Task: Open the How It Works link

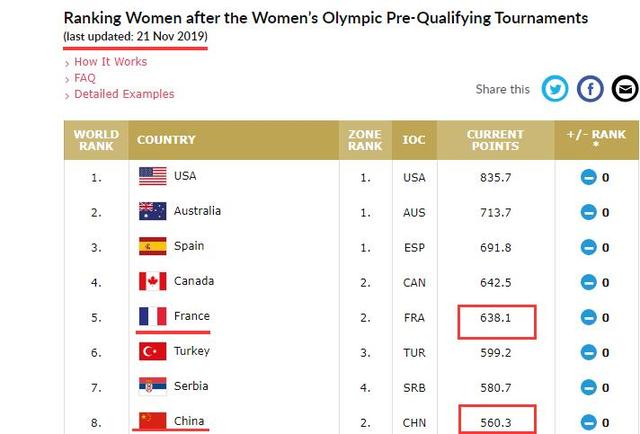Action: point(111,62)
